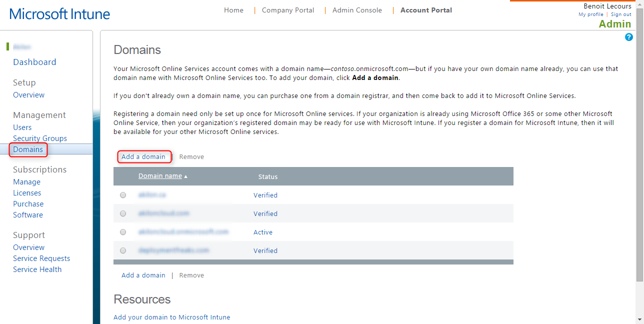644x324 pixels.
Task: Select the radio button in the Active row
Action: (123, 232)
